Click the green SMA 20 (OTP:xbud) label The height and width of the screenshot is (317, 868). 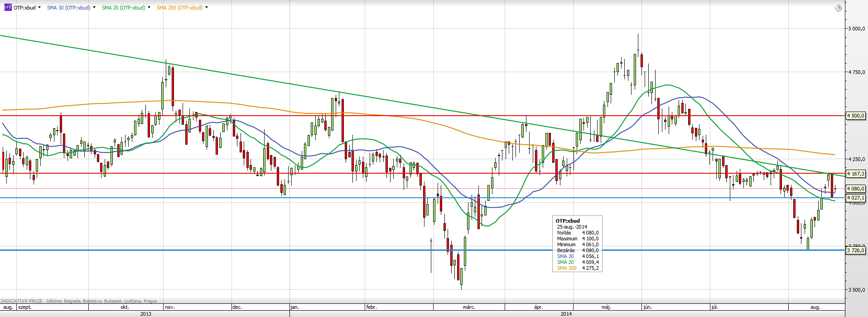(123, 8)
